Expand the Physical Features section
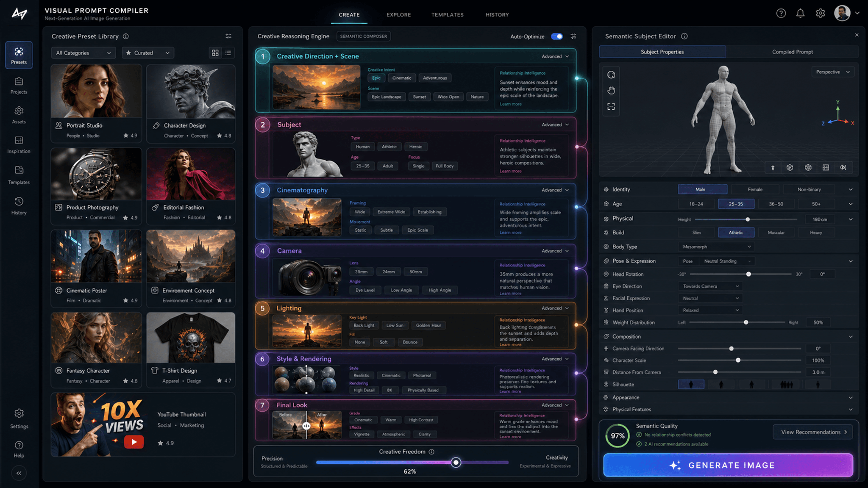 tap(729, 410)
